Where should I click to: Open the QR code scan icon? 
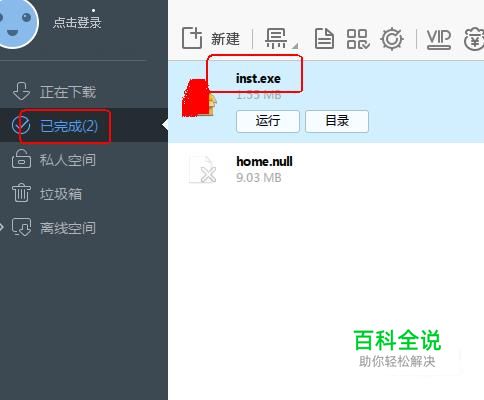pyautogui.click(x=358, y=39)
